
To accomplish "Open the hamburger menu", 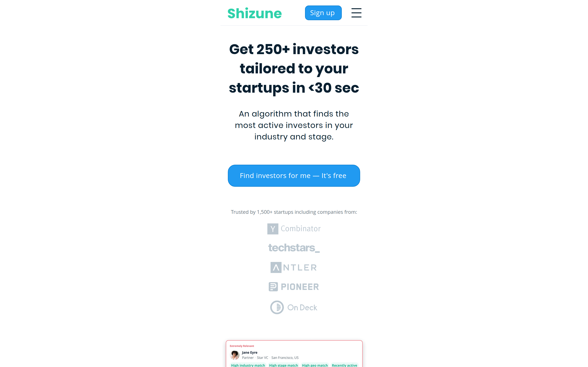I will [356, 13].
